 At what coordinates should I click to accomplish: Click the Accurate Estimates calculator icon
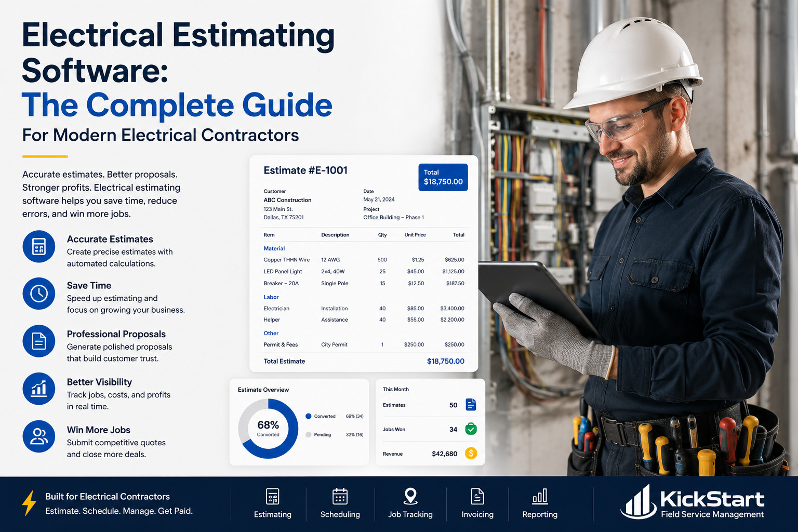(x=39, y=246)
